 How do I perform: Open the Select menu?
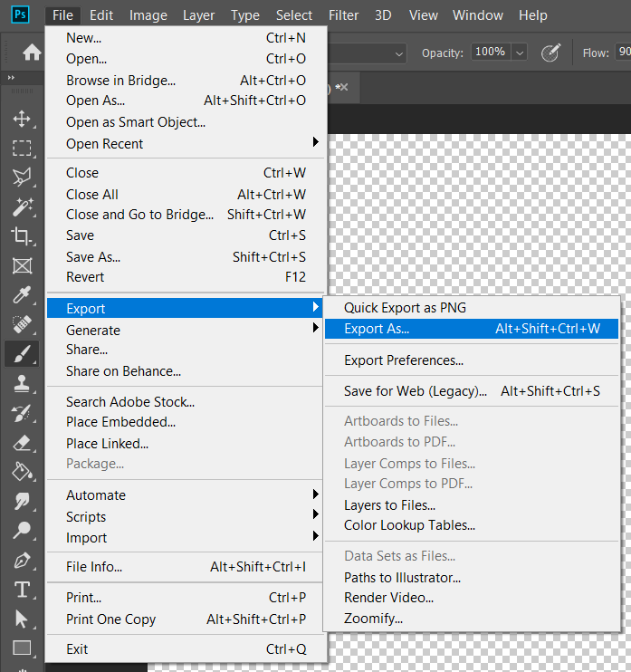pos(294,15)
